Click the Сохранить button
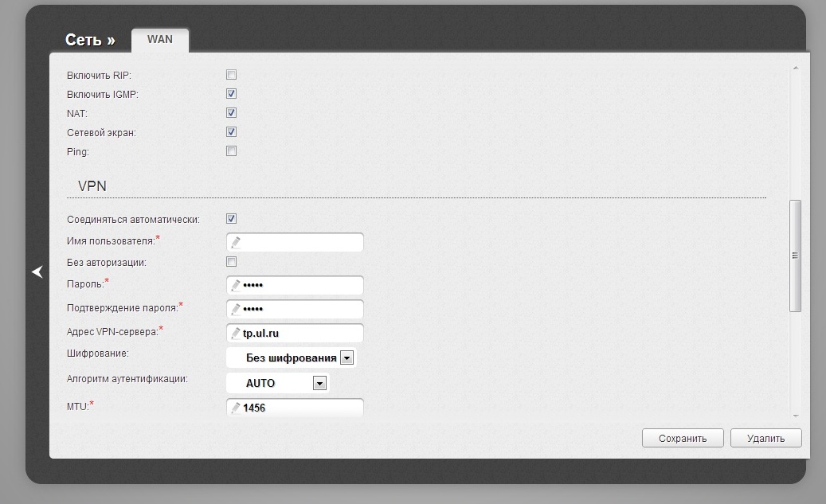Image resolution: width=826 pixels, height=504 pixels. 683,438
